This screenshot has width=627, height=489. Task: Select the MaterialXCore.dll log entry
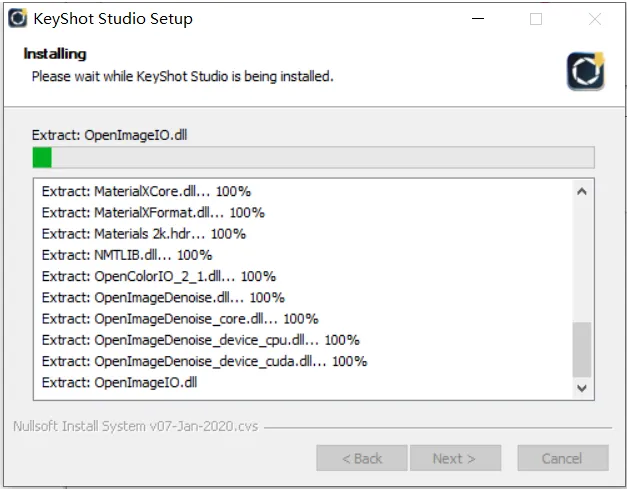146,191
